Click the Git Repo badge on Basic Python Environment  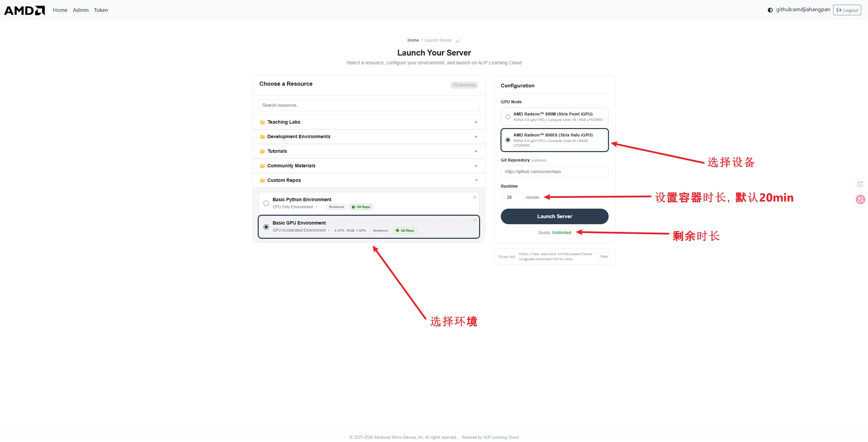pos(361,207)
